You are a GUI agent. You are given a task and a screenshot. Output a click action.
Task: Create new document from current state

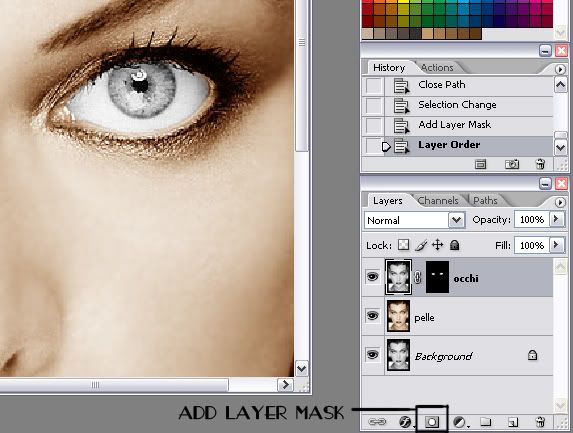(x=480, y=164)
